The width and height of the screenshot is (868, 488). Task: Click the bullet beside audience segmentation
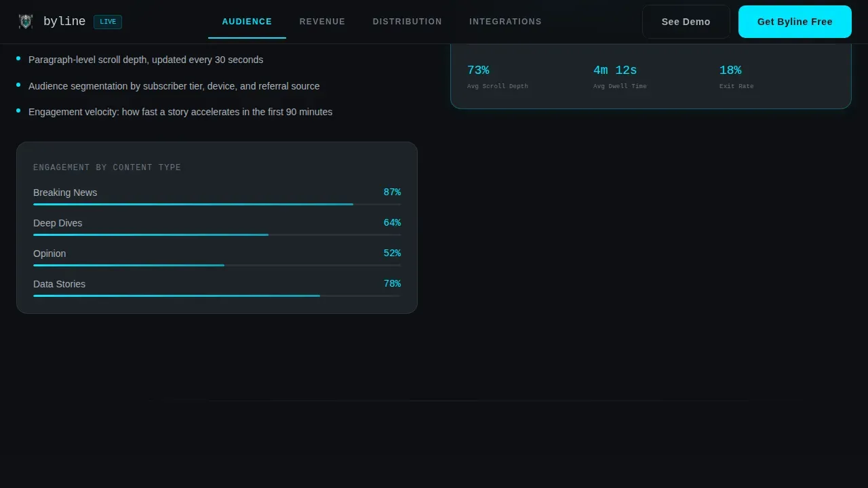pos(18,85)
